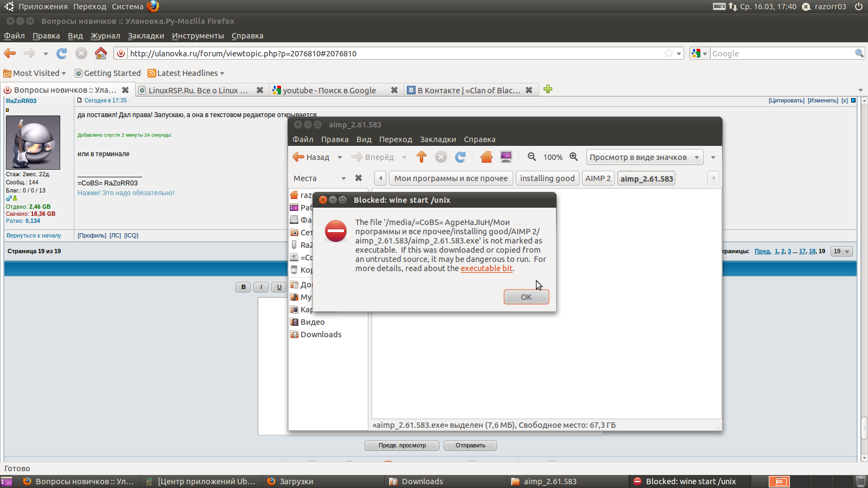Open the Закладки menu in the file manager
The width and height of the screenshot is (868, 488).
438,139
